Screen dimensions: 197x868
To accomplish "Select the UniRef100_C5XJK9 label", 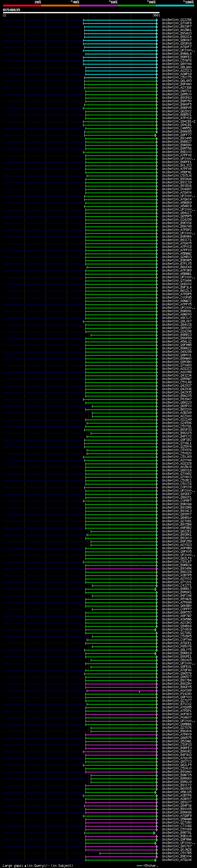I will pyautogui.click(x=176, y=457).
